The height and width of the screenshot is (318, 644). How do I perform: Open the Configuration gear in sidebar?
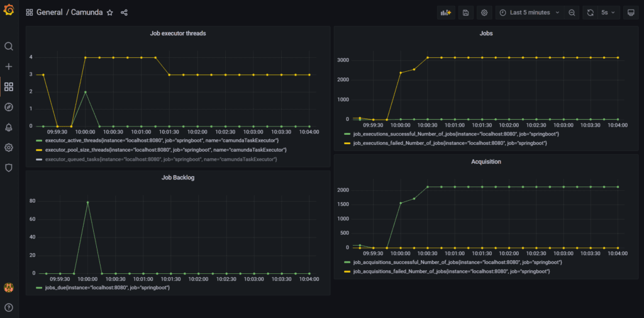coord(9,147)
